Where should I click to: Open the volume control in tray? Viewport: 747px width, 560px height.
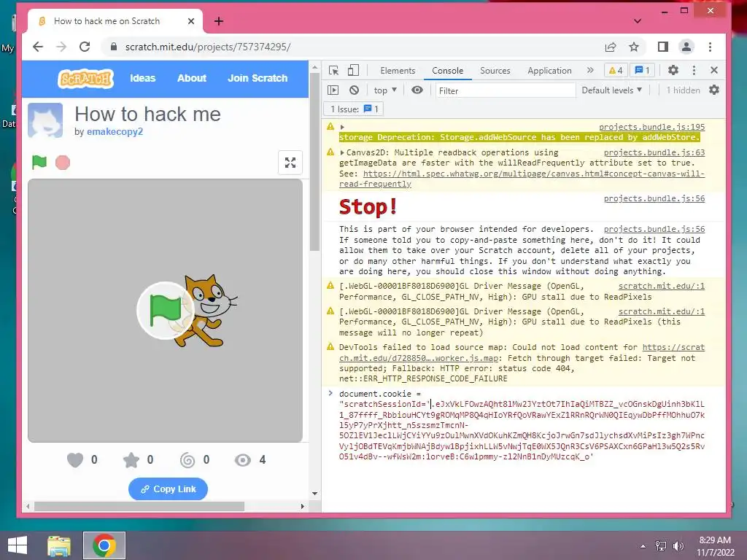point(678,546)
